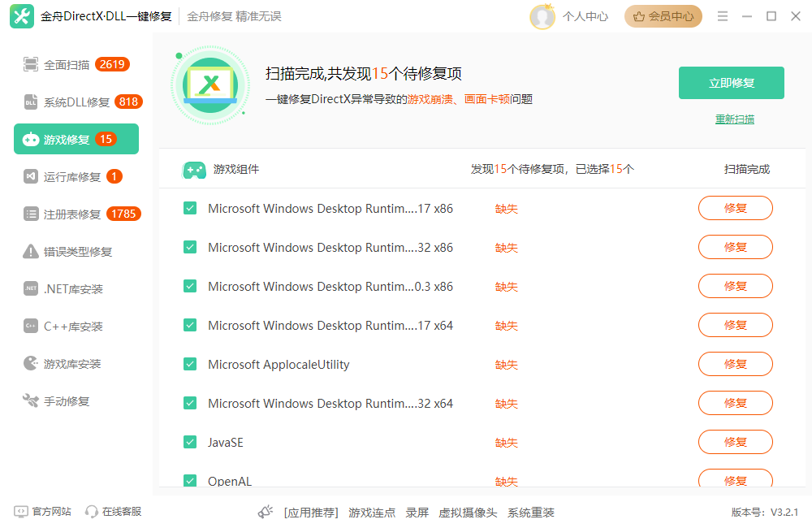
Task: Uncheck Desktop Runtime ...0.3 x86 item
Action: (190, 286)
